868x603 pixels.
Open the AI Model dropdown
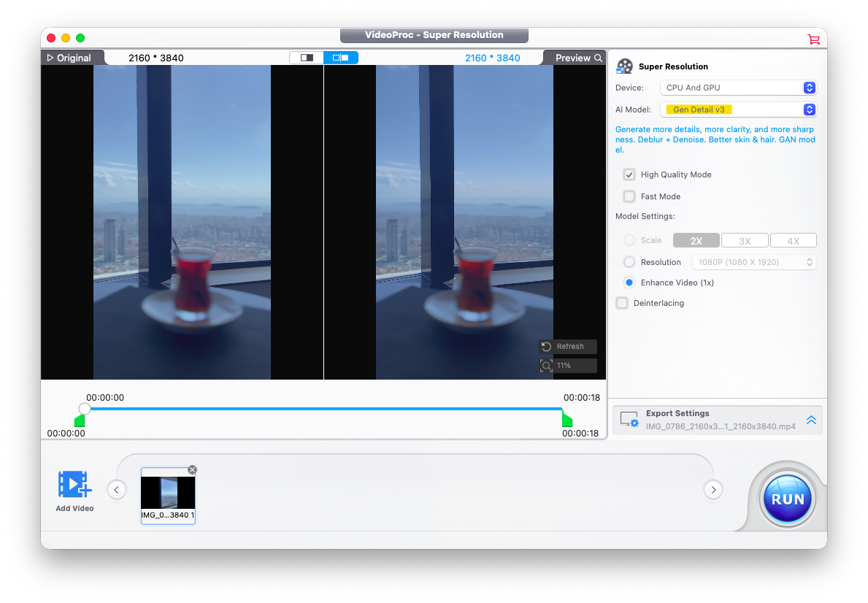[x=737, y=110]
